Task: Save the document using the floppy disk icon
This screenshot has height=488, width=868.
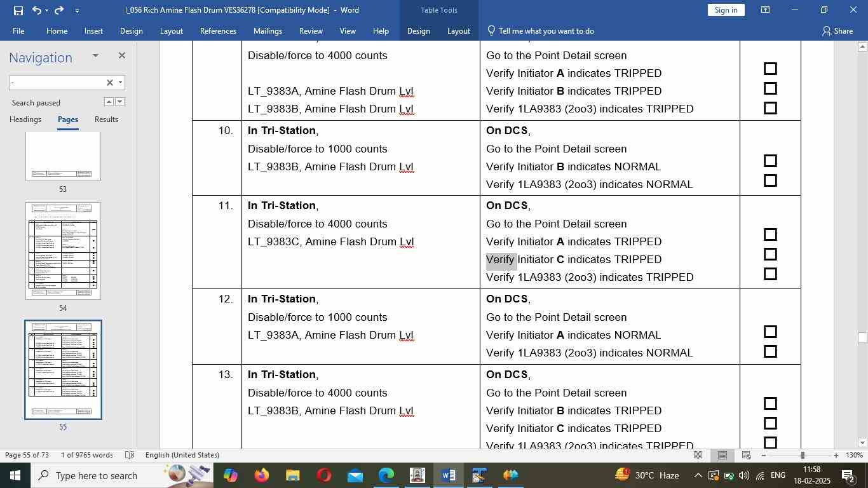Action: tap(18, 10)
